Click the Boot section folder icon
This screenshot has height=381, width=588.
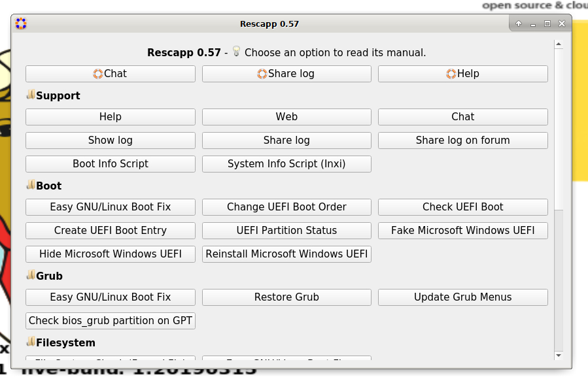pos(30,185)
